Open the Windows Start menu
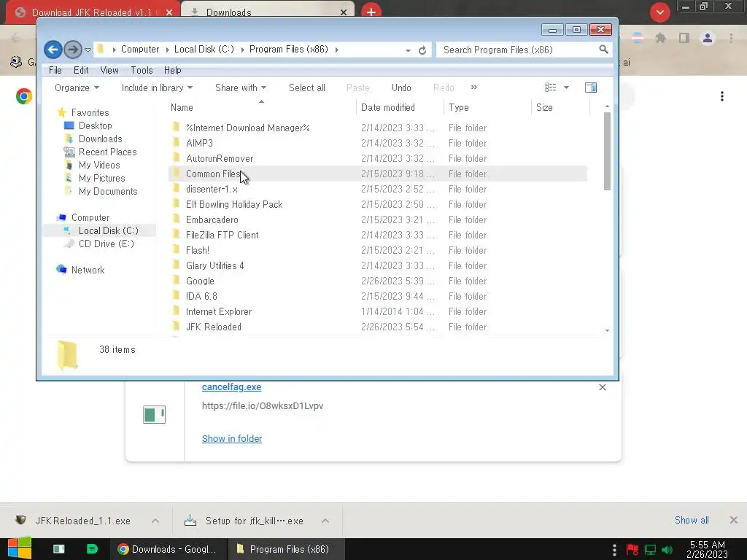 point(19,549)
